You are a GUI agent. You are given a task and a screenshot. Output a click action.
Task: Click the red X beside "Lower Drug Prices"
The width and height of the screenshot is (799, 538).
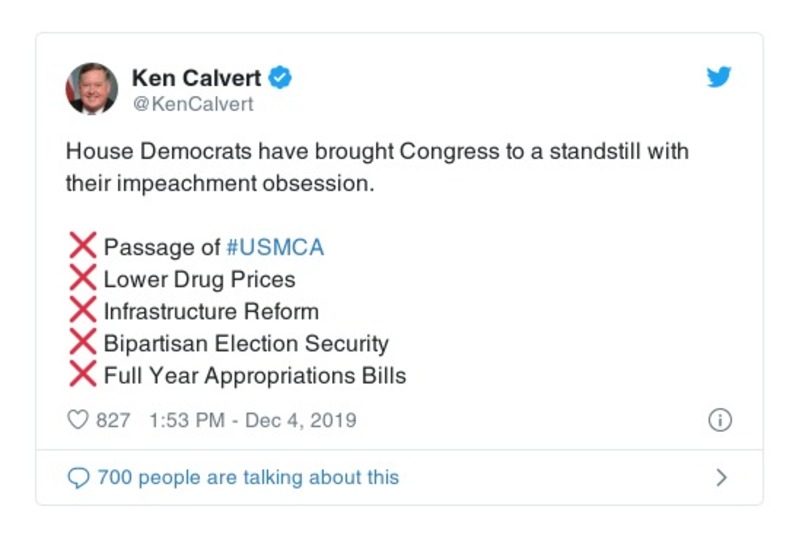pyautogui.click(x=83, y=279)
